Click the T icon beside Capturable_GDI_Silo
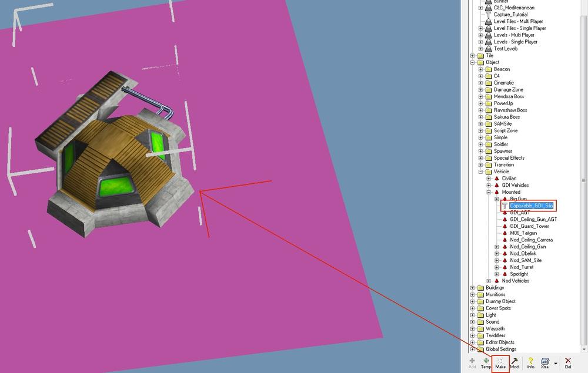Viewport: 588px width, 373px height. pos(505,206)
